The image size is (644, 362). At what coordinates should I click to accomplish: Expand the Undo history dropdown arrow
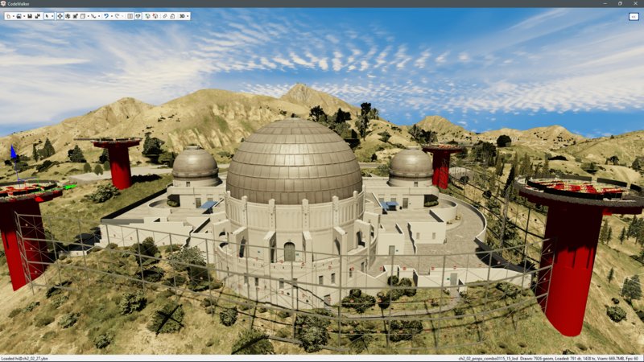[x=112, y=16]
